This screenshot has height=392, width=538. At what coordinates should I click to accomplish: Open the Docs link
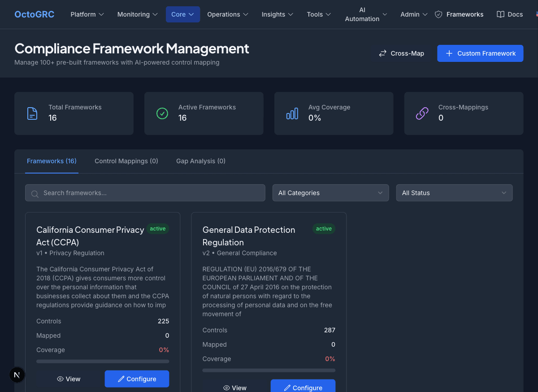point(510,14)
